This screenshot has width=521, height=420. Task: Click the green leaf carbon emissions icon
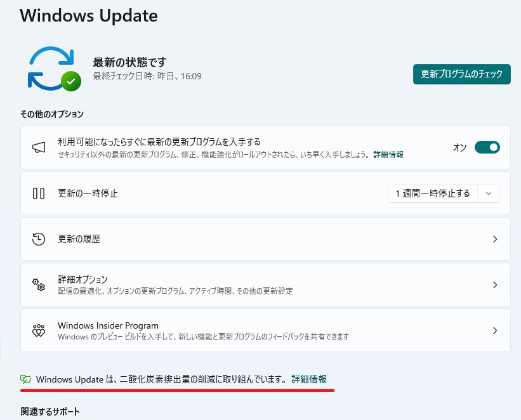pos(25,379)
